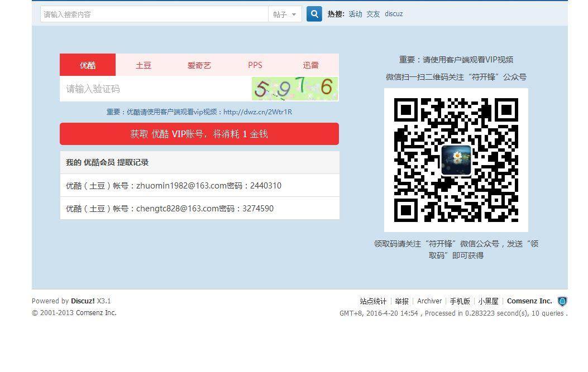Click the 请输入验证码 captcha input field
588x372 pixels.
pyautogui.click(x=156, y=89)
